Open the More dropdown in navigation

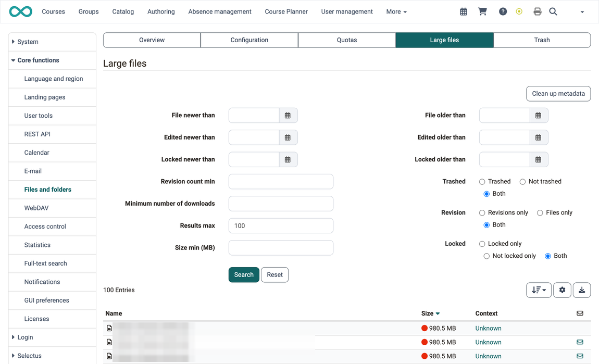396,12
